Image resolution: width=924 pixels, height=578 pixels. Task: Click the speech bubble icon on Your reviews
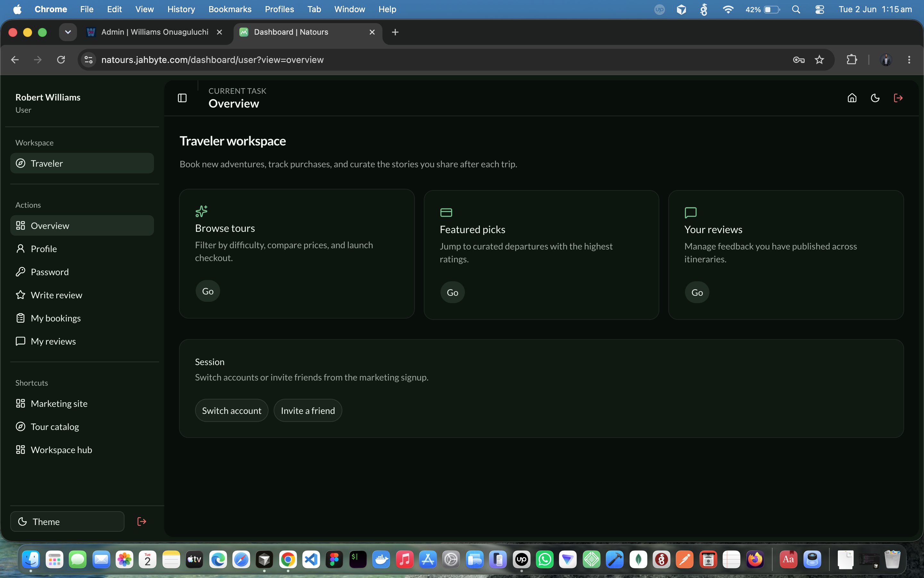691,213
